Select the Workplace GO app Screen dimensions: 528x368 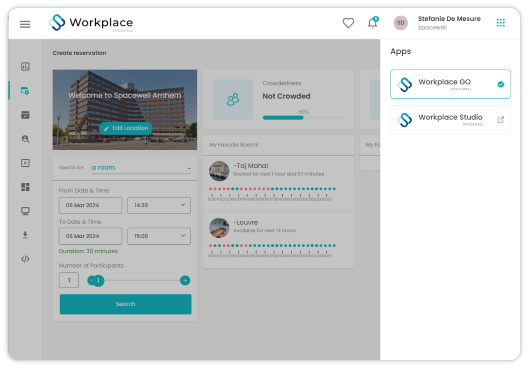coord(450,84)
